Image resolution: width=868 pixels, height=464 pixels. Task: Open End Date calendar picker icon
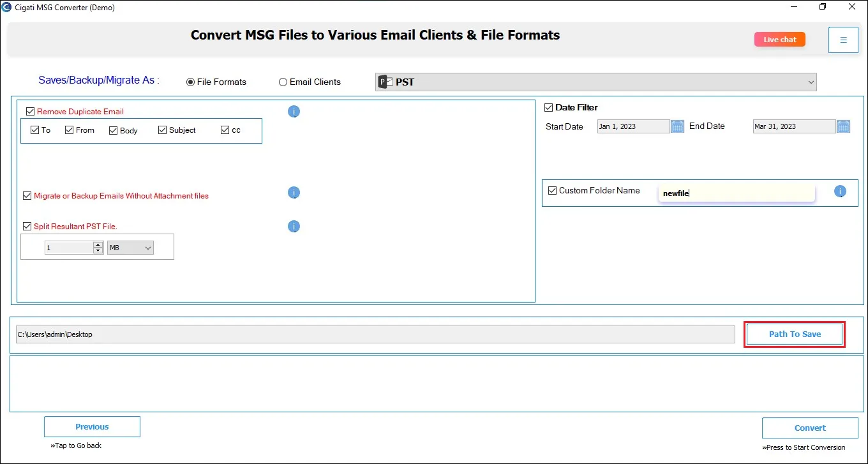(x=843, y=126)
